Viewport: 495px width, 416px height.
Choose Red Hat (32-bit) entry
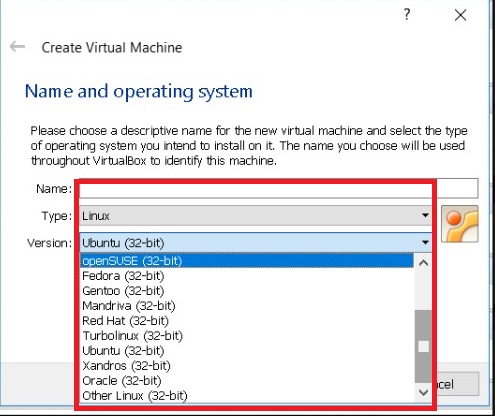[247, 321]
